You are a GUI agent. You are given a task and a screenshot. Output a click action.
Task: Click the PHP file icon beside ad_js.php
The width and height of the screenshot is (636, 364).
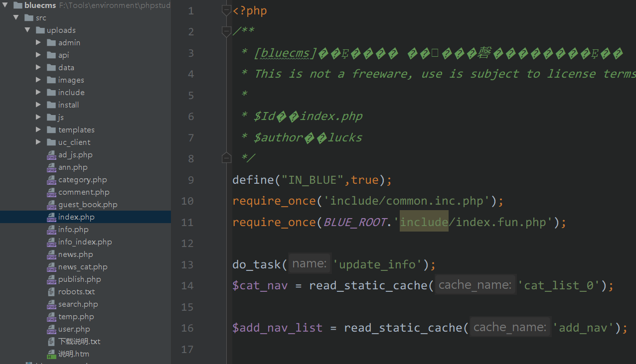[51, 155]
